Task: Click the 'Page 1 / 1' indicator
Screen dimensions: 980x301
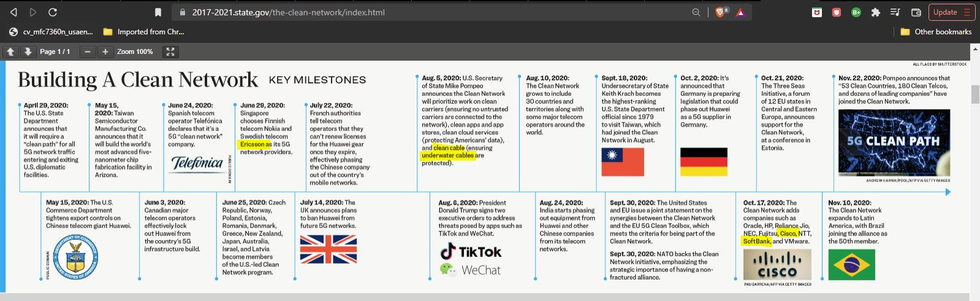Action: (55, 52)
